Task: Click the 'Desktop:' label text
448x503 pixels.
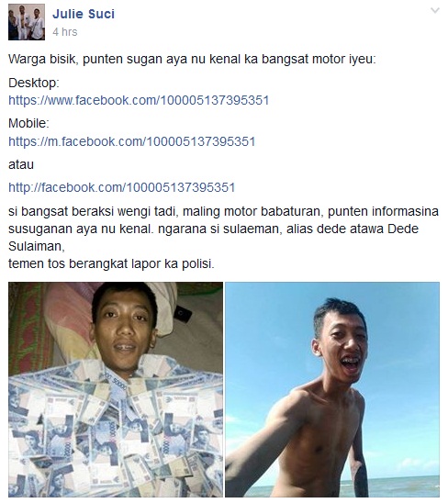Action: pyautogui.click(x=34, y=84)
